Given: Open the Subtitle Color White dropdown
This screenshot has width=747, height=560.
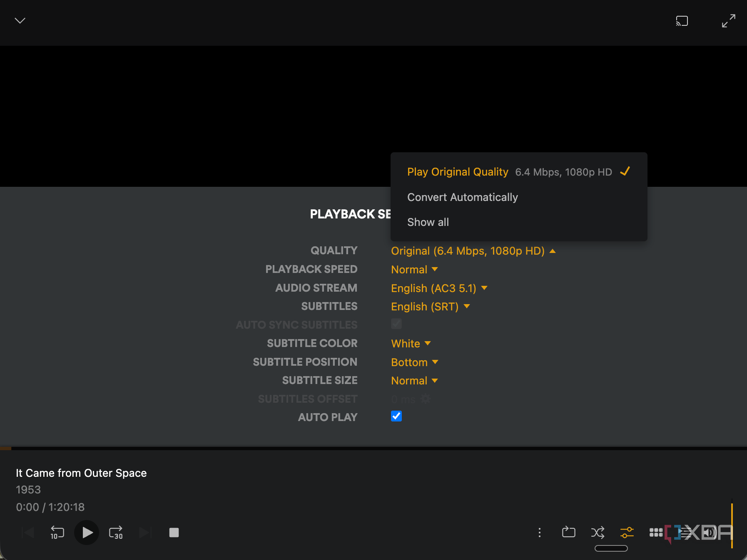Looking at the screenshot, I should [411, 344].
